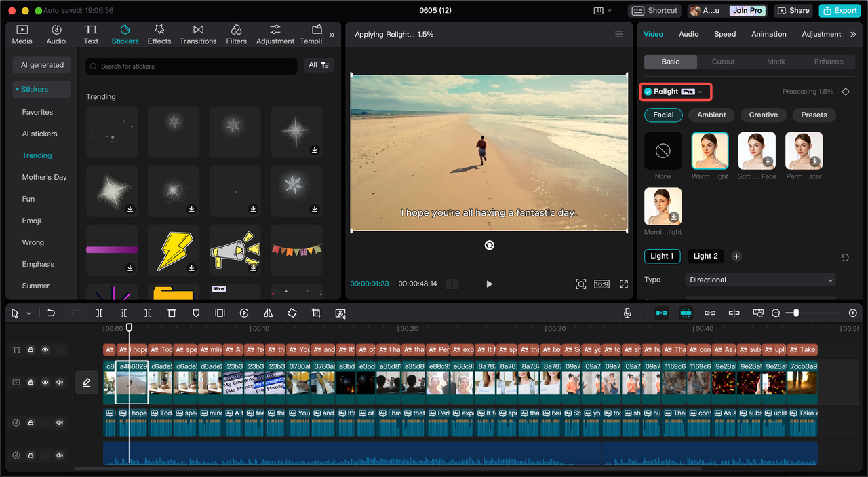Click the Export button

click(x=840, y=10)
